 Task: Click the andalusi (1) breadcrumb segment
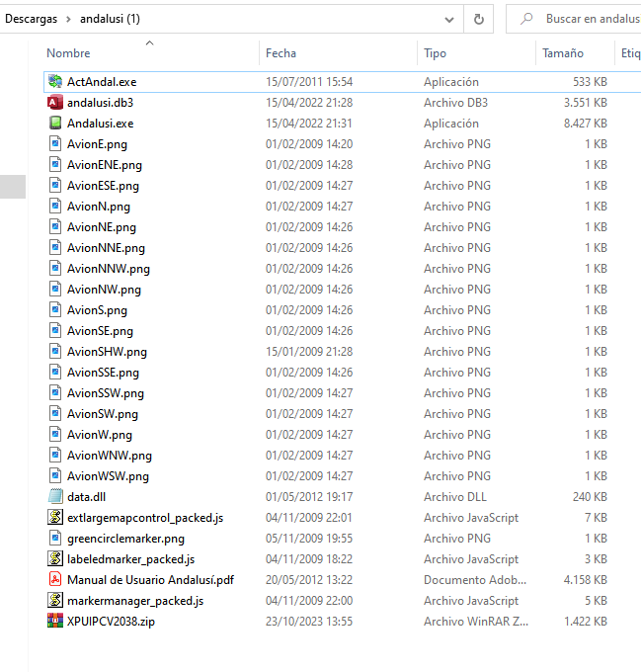coord(110,19)
